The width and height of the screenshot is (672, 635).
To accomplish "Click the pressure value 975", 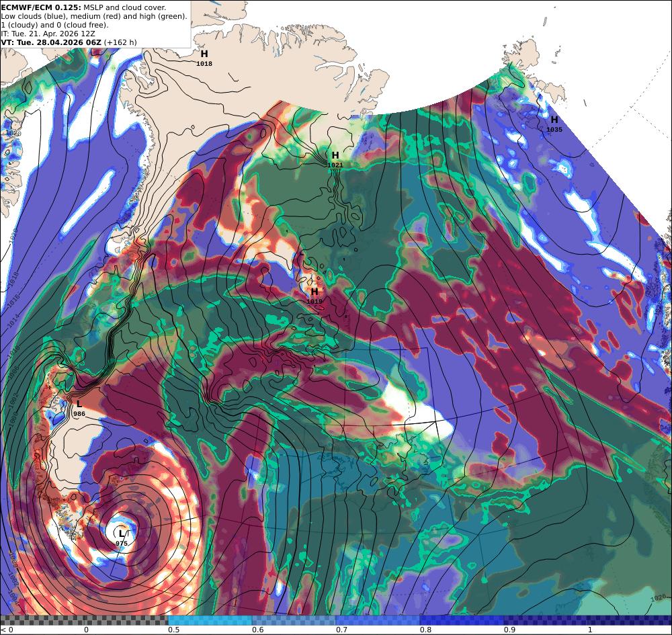I will click(x=122, y=544).
